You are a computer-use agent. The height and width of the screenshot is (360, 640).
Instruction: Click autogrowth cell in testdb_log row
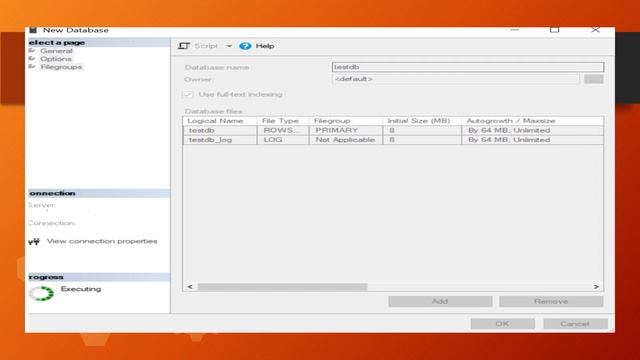[x=533, y=140]
